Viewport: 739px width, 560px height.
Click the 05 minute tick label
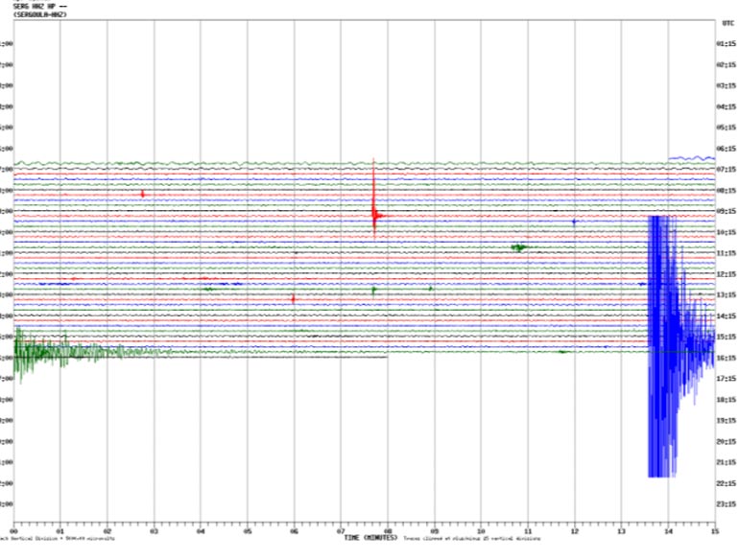coord(247,530)
